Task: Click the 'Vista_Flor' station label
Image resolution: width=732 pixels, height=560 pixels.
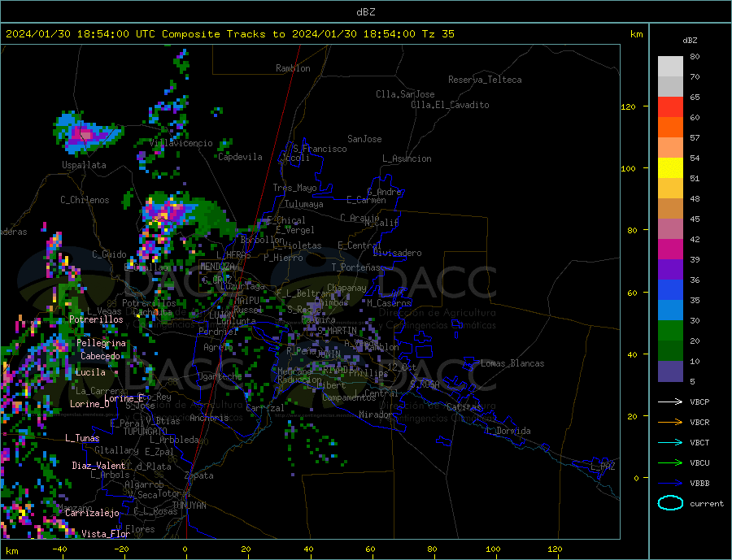Action: (106, 533)
